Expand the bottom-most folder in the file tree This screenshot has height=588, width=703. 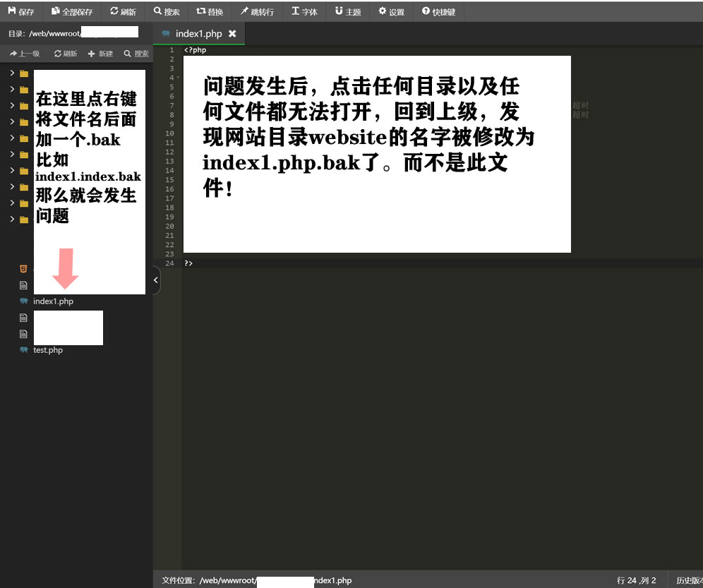(12, 219)
